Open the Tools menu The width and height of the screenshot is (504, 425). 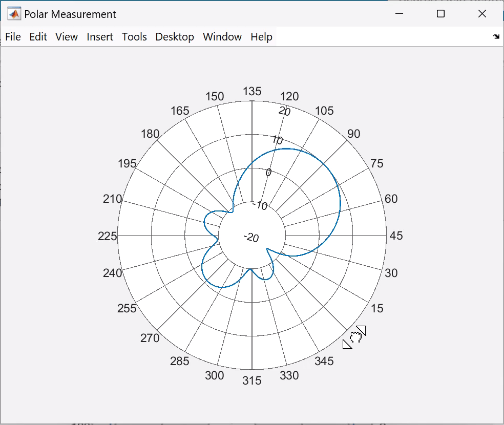point(134,36)
